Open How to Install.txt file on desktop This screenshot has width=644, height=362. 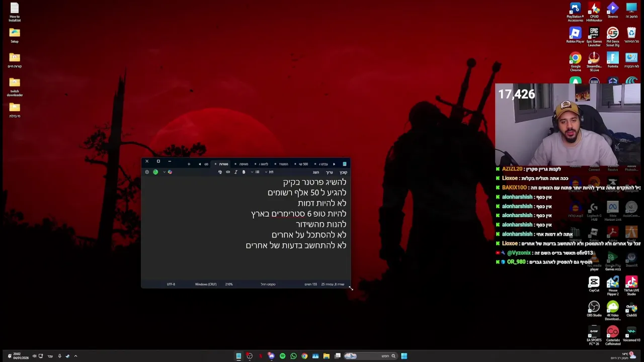(15, 12)
